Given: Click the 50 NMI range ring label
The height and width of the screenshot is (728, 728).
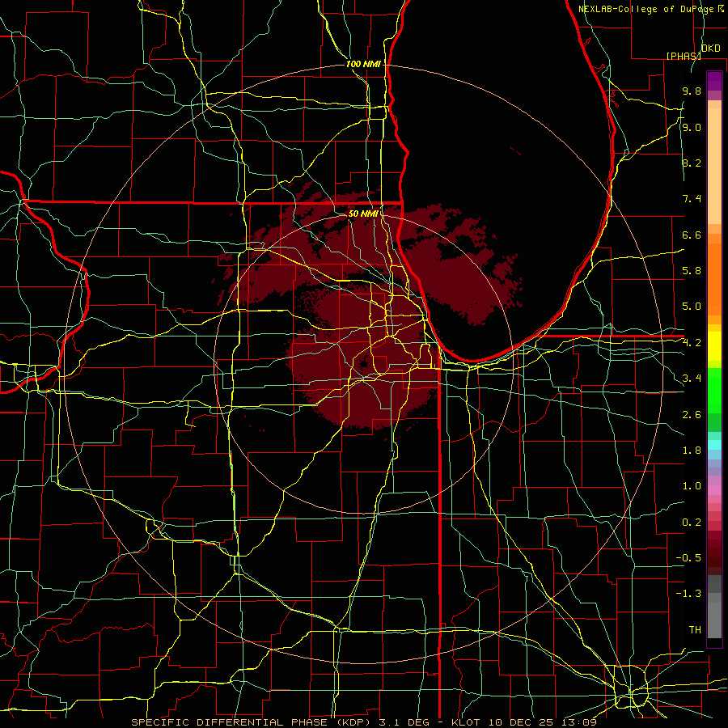Looking at the screenshot, I should point(363,214).
